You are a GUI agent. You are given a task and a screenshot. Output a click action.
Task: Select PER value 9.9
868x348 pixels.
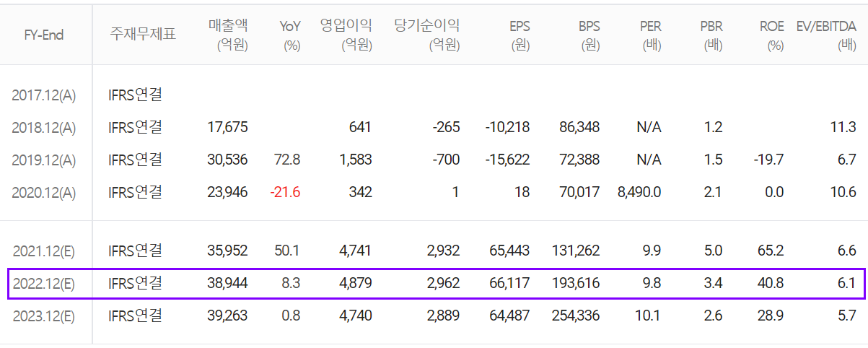652,251
